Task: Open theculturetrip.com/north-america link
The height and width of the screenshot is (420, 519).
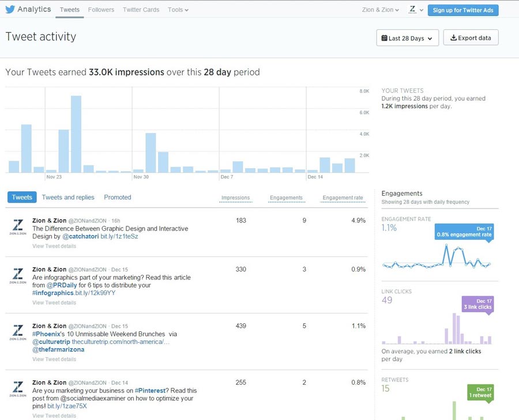Action: tap(121, 342)
